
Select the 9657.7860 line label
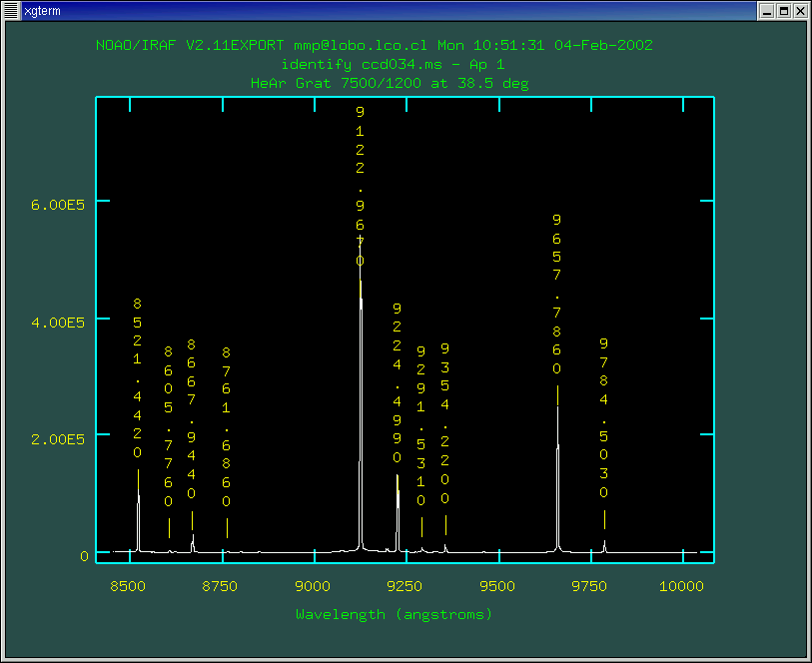point(556,294)
